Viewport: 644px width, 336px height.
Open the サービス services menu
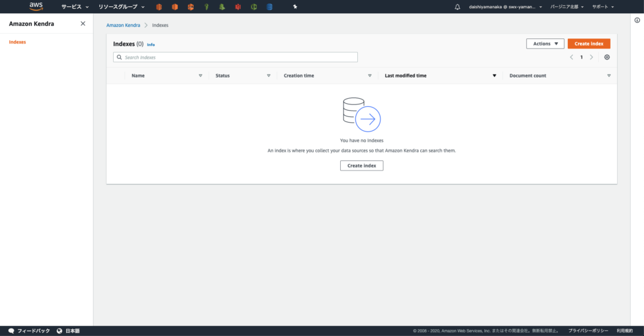[x=74, y=7]
